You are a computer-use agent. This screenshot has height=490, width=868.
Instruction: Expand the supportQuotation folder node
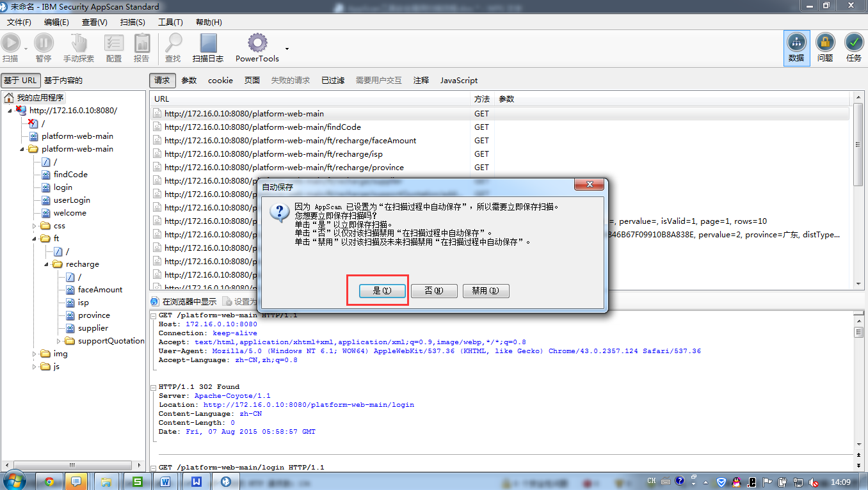click(x=59, y=341)
